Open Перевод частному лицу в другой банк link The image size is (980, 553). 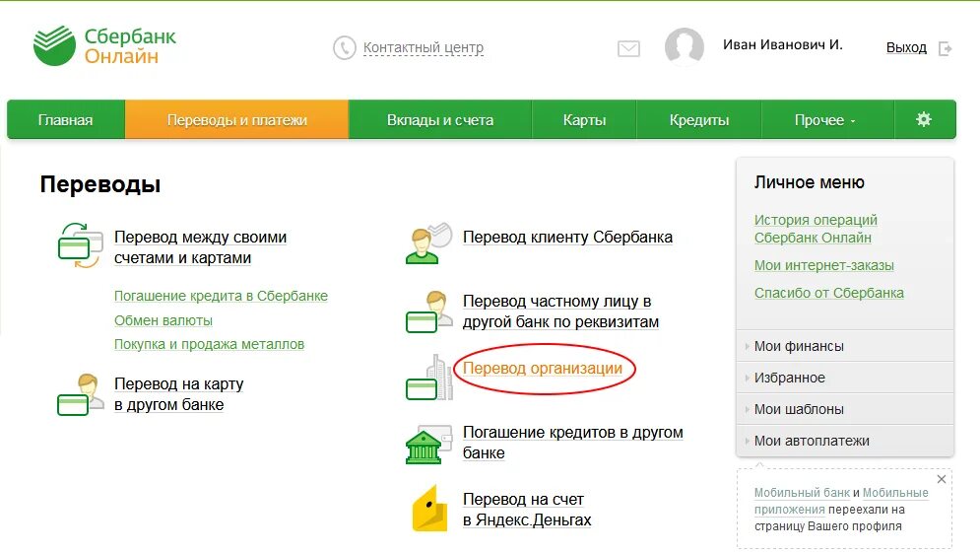[x=560, y=311]
